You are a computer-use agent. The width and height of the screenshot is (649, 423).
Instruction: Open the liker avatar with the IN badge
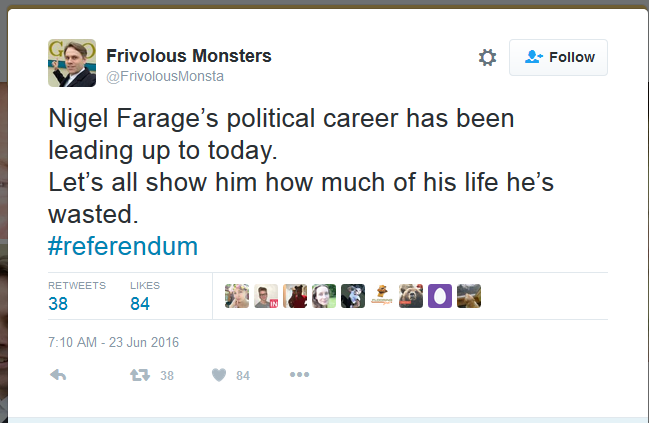pos(266,296)
